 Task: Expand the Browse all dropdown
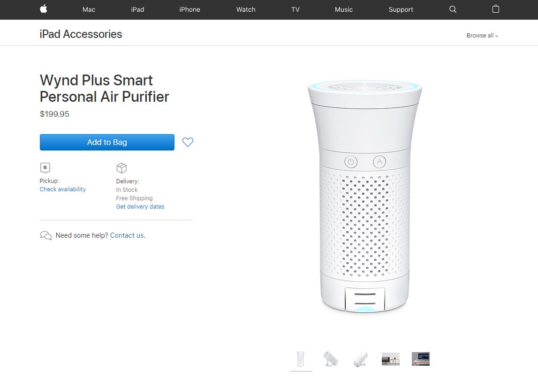click(482, 35)
